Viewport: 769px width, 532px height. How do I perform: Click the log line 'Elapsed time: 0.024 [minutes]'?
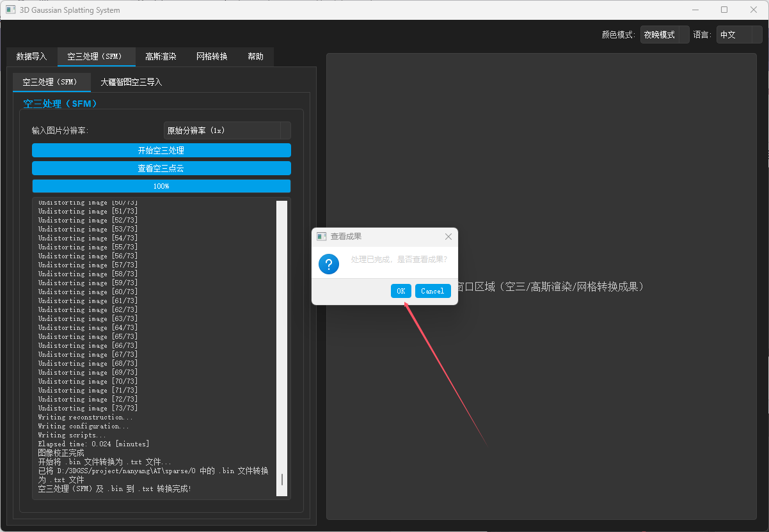94,444
